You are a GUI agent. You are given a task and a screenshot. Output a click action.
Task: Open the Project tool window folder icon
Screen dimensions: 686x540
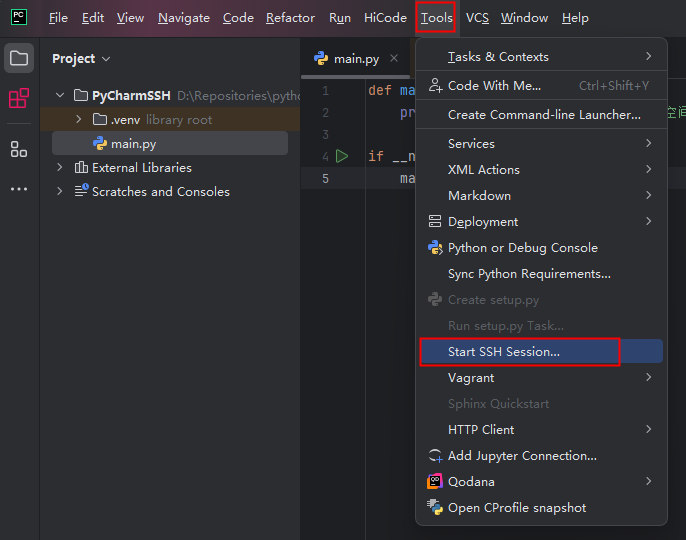(19, 58)
